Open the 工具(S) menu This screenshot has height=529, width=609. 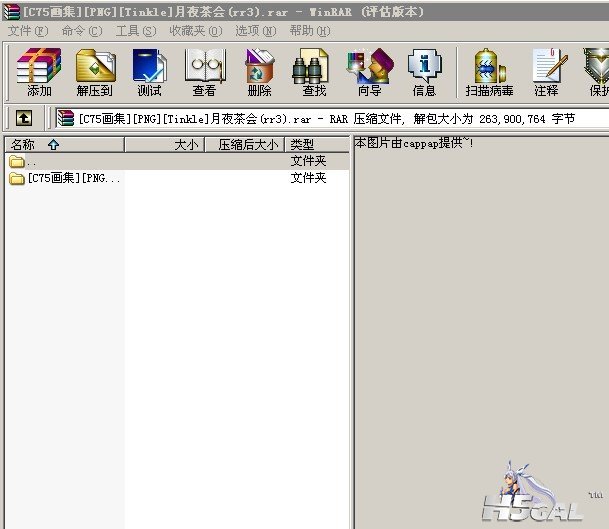tap(136, 31)
